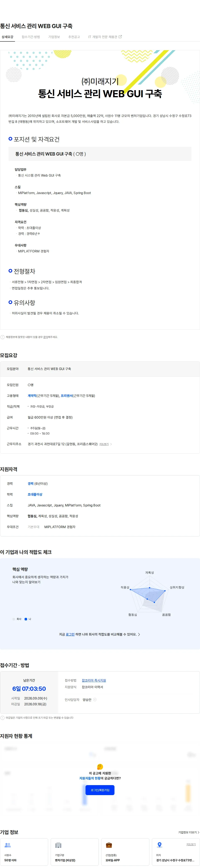Click the 남은기간 countdown timer

coord(29,689)
